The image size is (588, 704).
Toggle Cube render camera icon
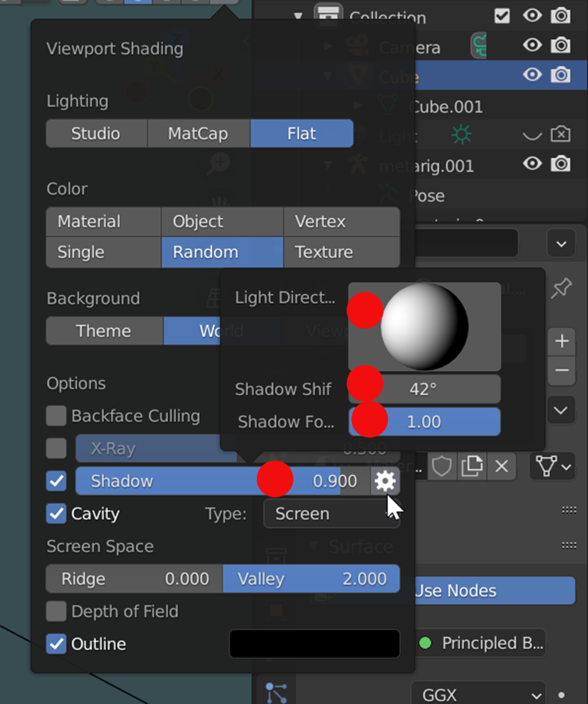pos(561,75)
